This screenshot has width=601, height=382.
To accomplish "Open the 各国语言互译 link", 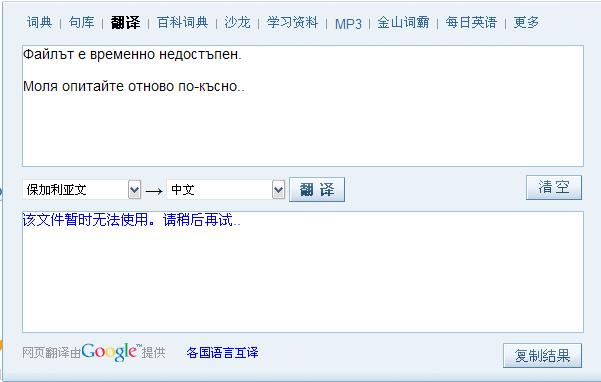I will pos(222,352).
